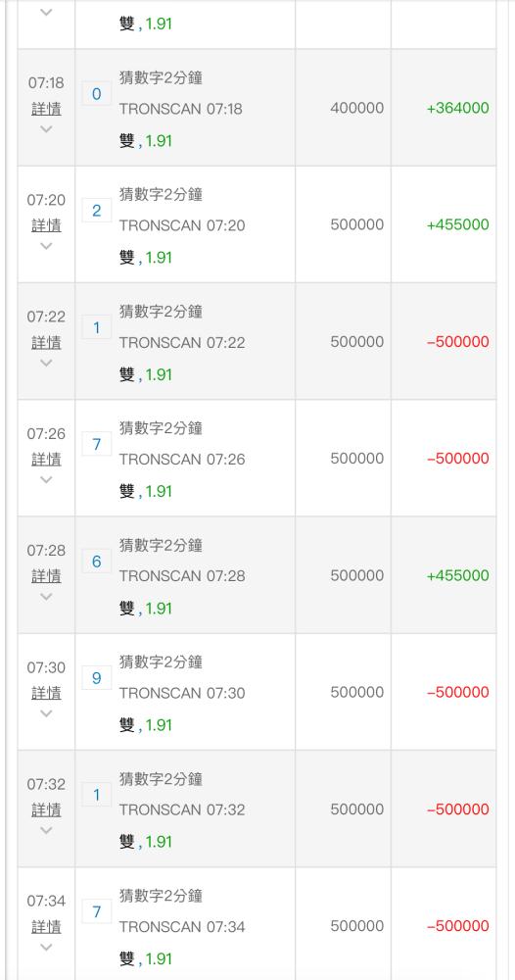Click the +364000 profit amount

point(457,108)
